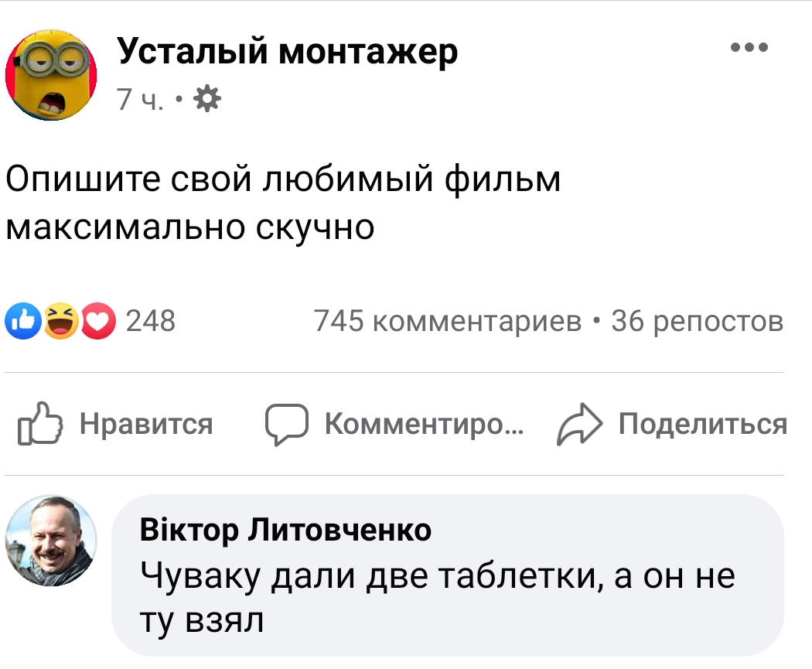The height and width of the screenshot is (669, 812).
Task: Click the laughing Haha reaction emoji
Action: (62, 321)
